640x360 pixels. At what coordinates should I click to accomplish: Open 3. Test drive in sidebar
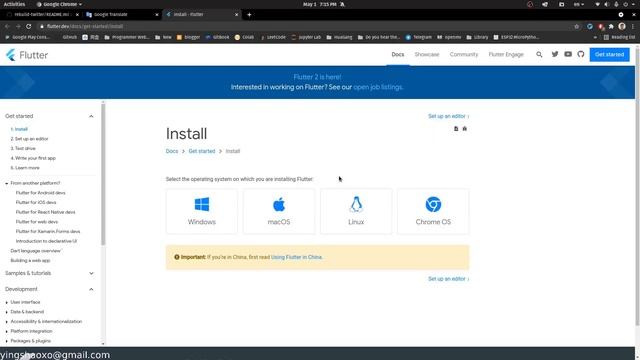click(23, 149)
